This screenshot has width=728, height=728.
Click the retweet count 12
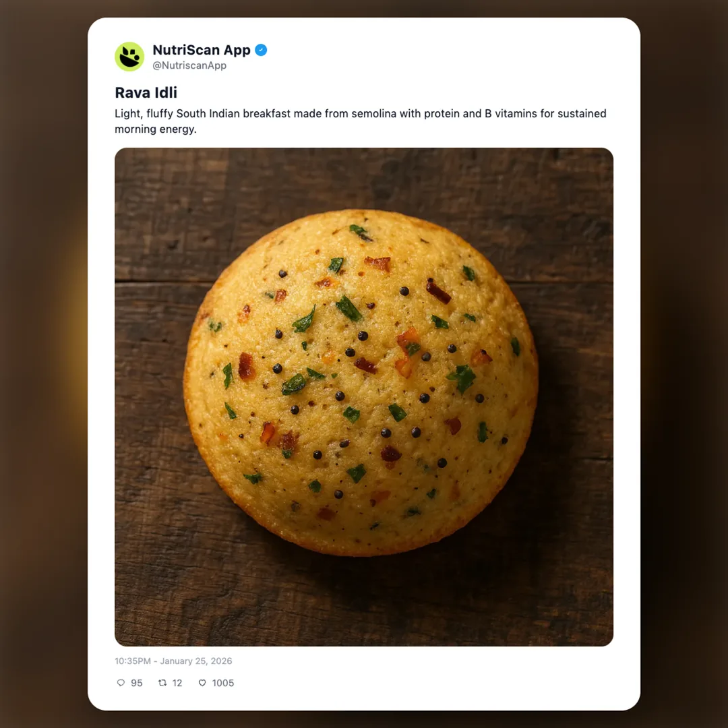point(177,683)
